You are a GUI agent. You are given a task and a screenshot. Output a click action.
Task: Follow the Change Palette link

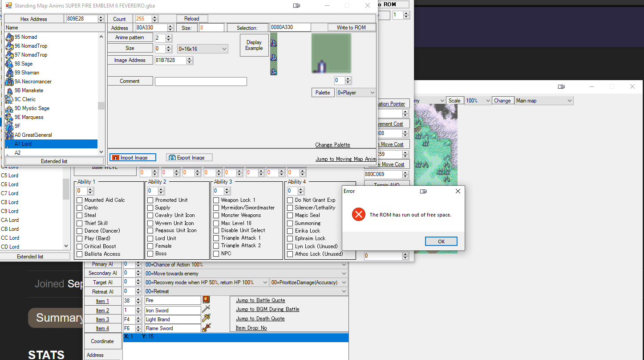coord(332,145)
